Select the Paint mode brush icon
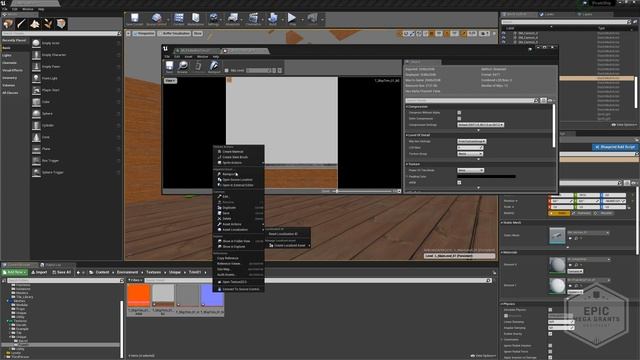The image size is (640, 360). (x=21, y=24)
